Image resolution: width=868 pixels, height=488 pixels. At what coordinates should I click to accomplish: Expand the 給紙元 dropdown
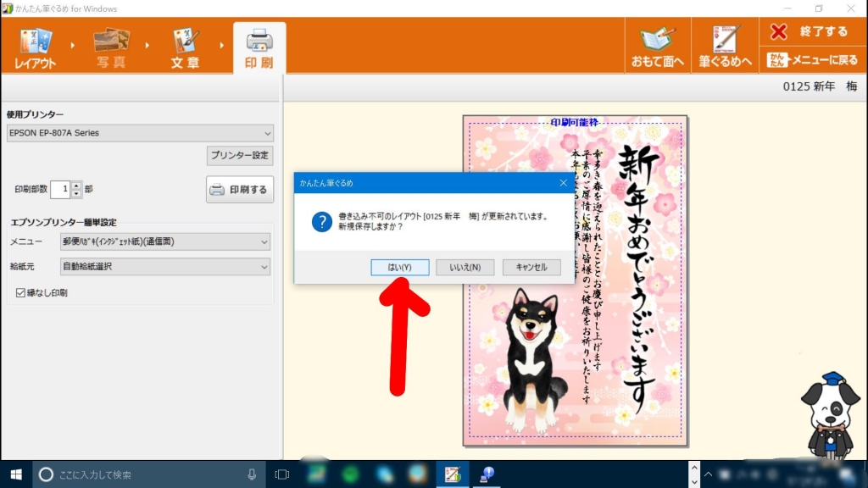tap(165, 267)
